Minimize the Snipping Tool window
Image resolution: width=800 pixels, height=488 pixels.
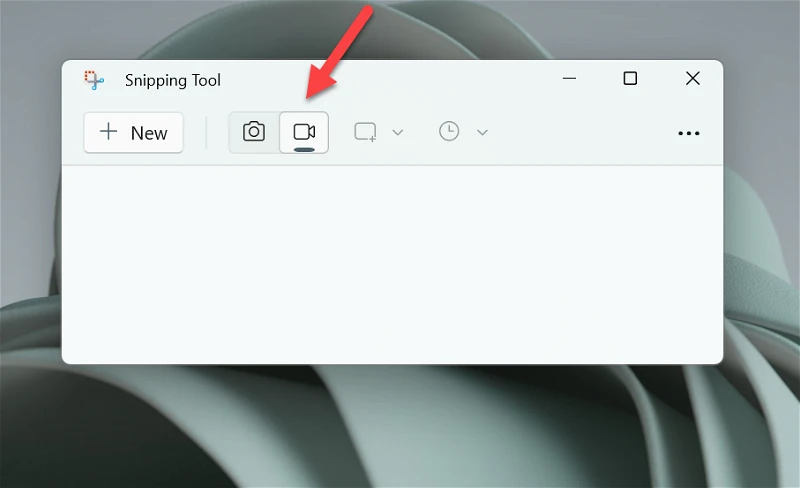coord(569,79)
